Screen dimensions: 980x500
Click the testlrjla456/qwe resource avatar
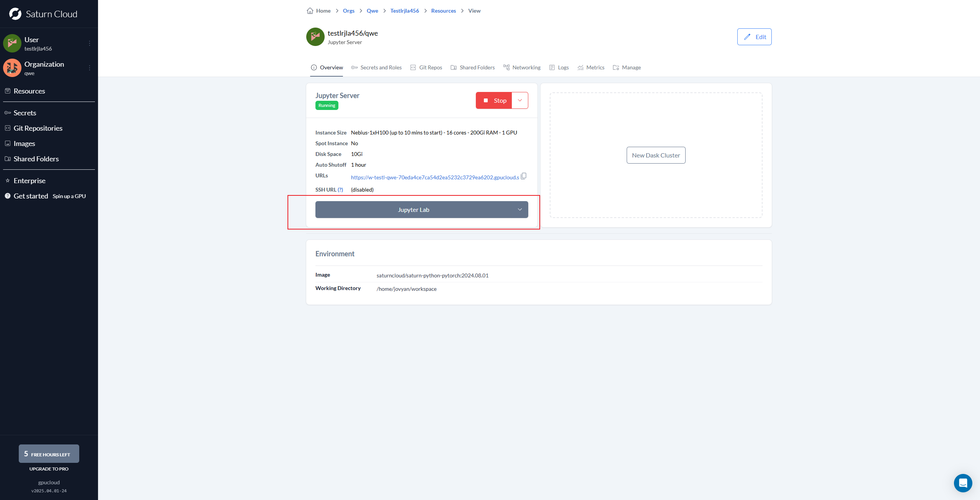[x=315, y=37]
